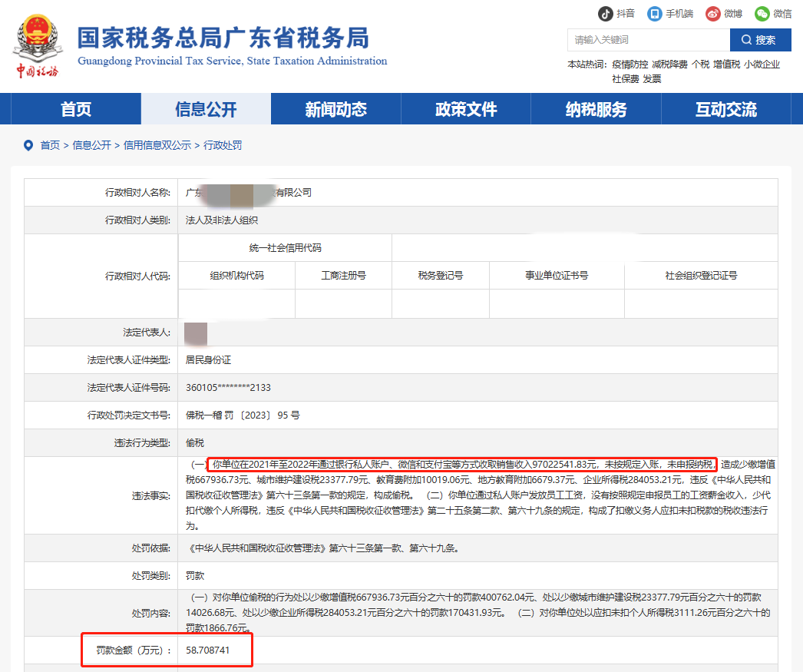Image resolution: width=803 pixels, height=672 pixels.
Task: Select the 纳税服务 menu item
Action: tap(596, 109)
